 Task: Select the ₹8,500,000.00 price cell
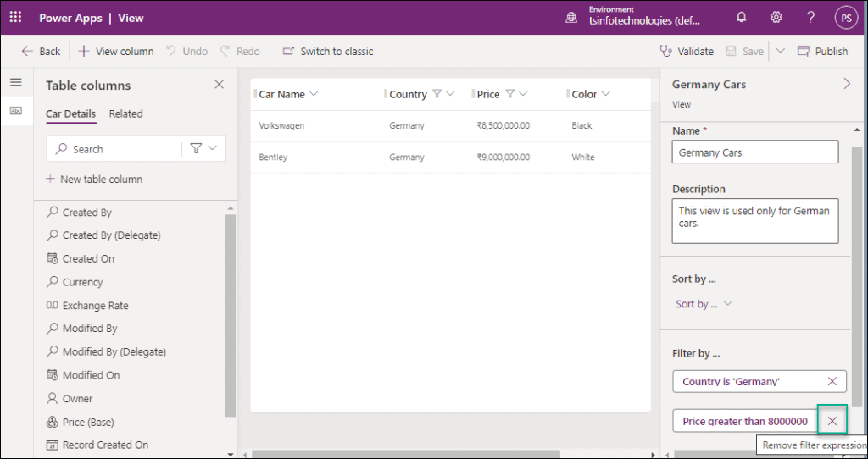click(504, 125)
